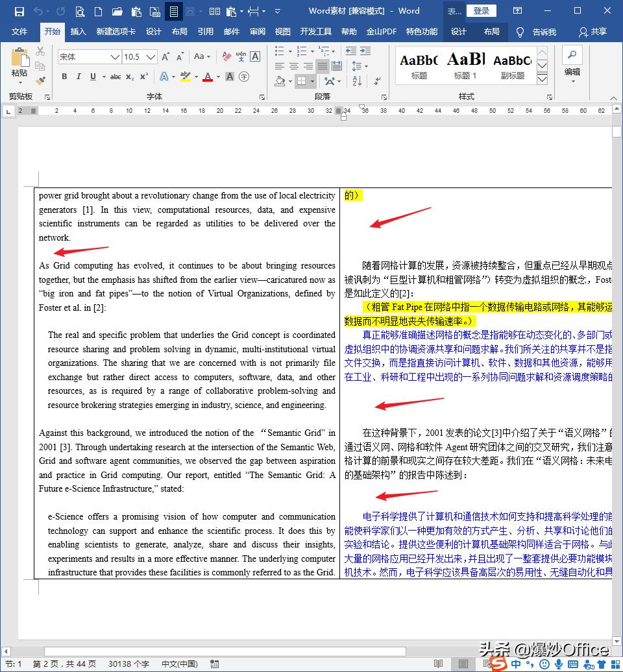Click the 登录 sign-in button

click(x=481, y=10)
